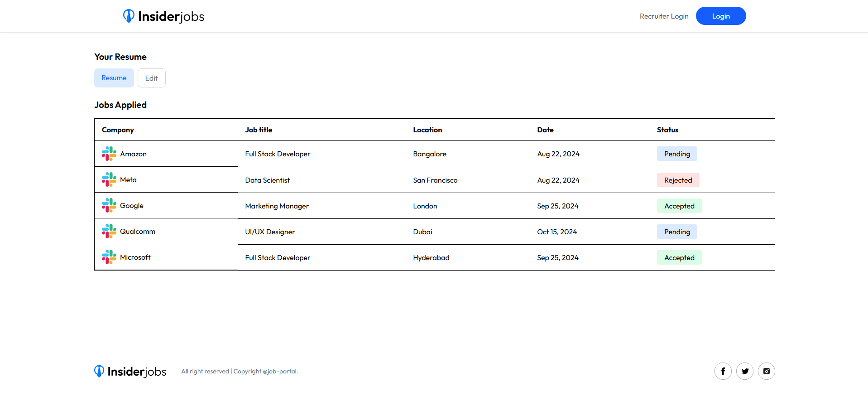Click the Resume button
This screenshot has height=416, width=868.
[x=114, y=78]
